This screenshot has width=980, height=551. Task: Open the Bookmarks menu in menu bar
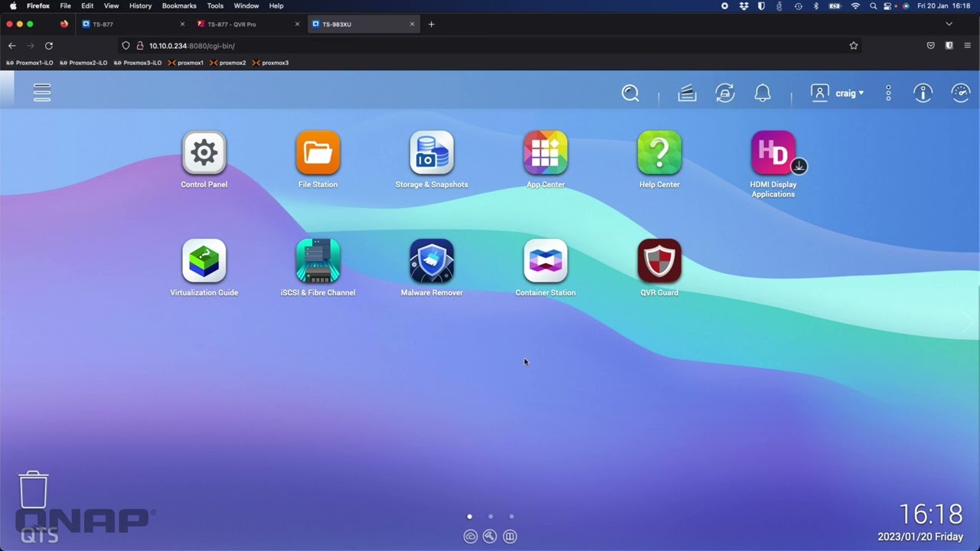(179, 6)
